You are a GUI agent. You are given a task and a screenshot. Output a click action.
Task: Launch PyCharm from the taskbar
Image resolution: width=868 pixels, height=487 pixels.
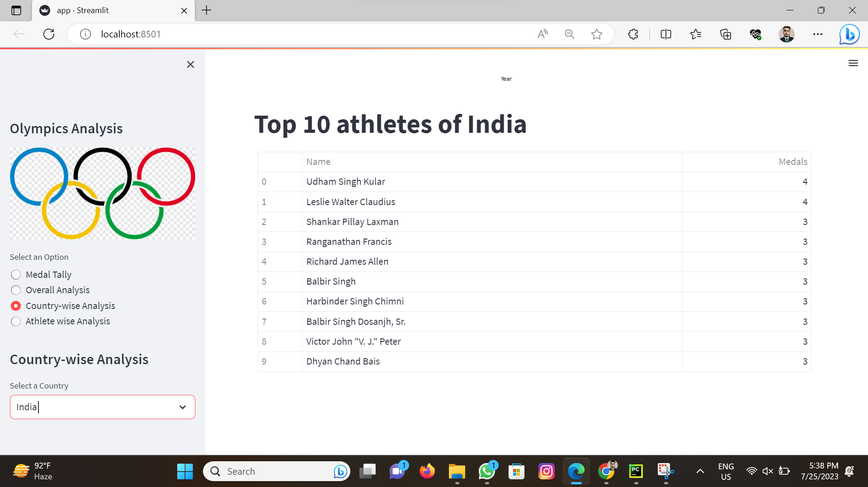point(636,471)
